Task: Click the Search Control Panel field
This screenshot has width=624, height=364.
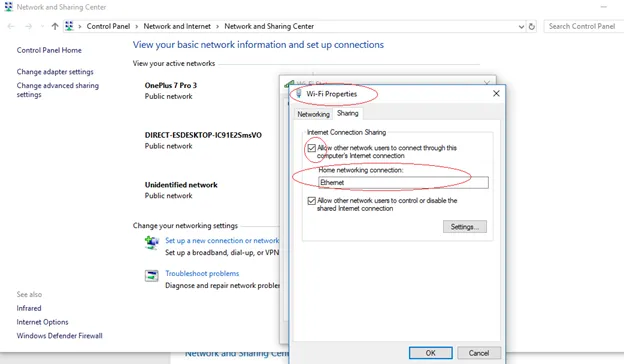Action: point(583,27)
